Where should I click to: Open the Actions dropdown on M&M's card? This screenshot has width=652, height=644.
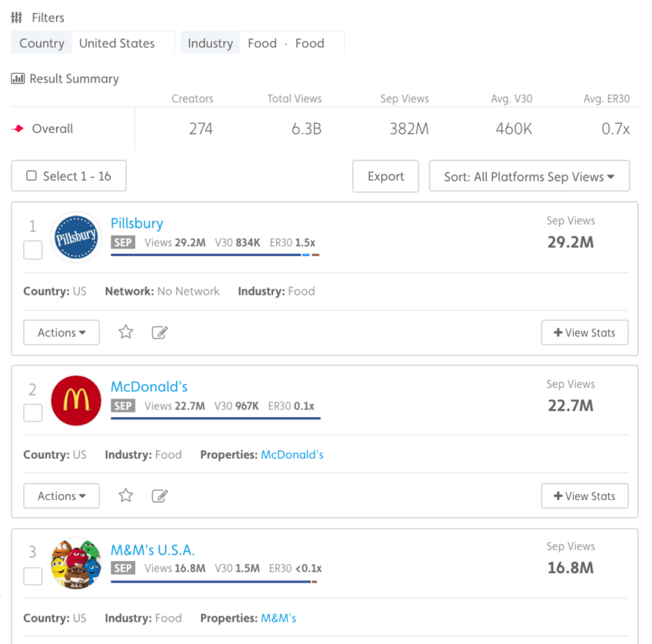click(62, 640)
